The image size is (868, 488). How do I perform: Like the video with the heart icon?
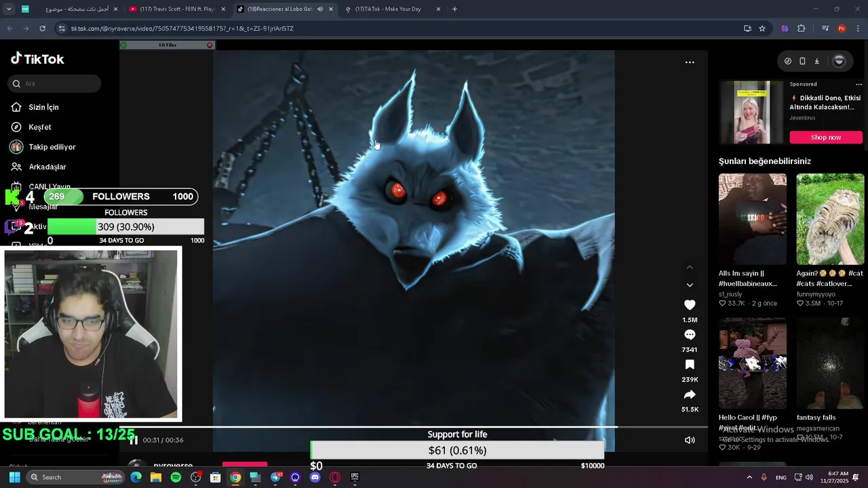click(690, 305)
